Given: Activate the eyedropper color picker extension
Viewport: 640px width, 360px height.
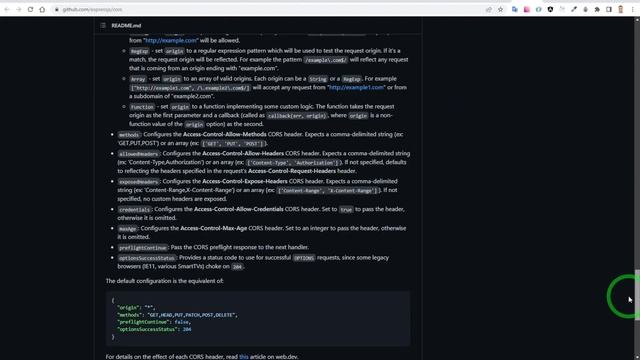Looking at the screenshot, I should [x=574, y=9].
